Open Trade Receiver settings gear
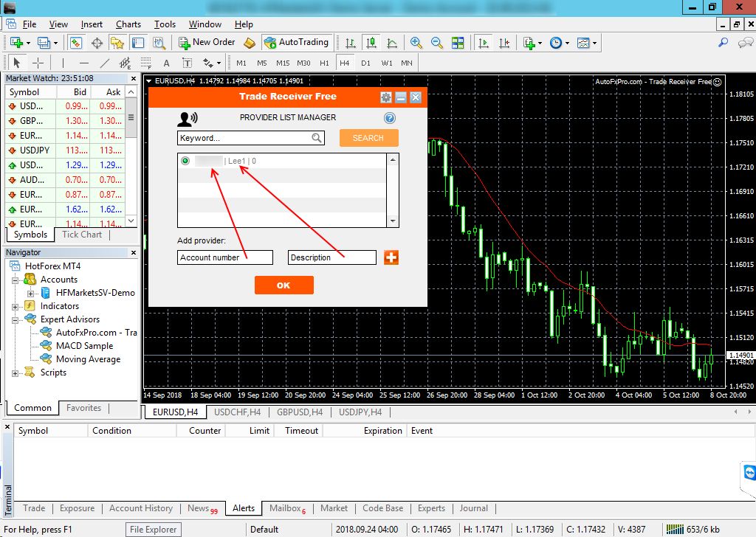Image resolution: width=756 pixels, height=537 pixels. [x=385, y=97]
